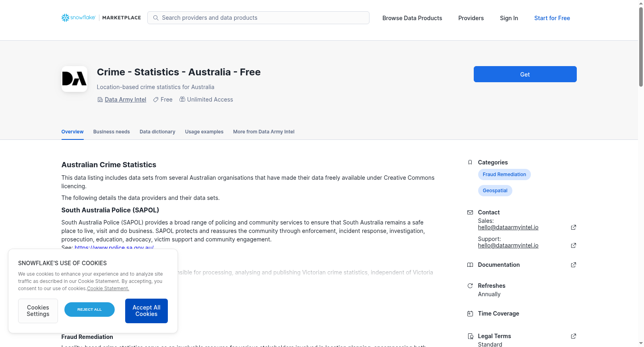This screenshot has height=347, width=644.
Task: Switch to the Usage examples tab
Action: pos(204,132)
